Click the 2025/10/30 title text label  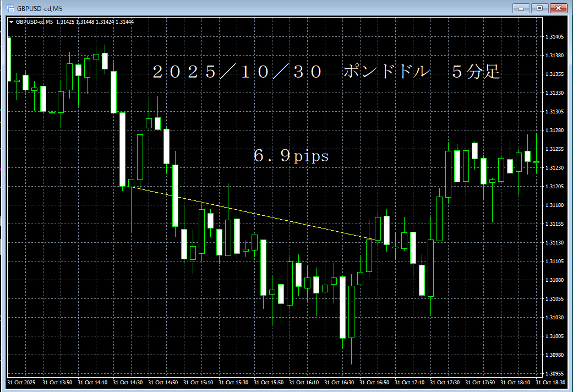point(237,72)
